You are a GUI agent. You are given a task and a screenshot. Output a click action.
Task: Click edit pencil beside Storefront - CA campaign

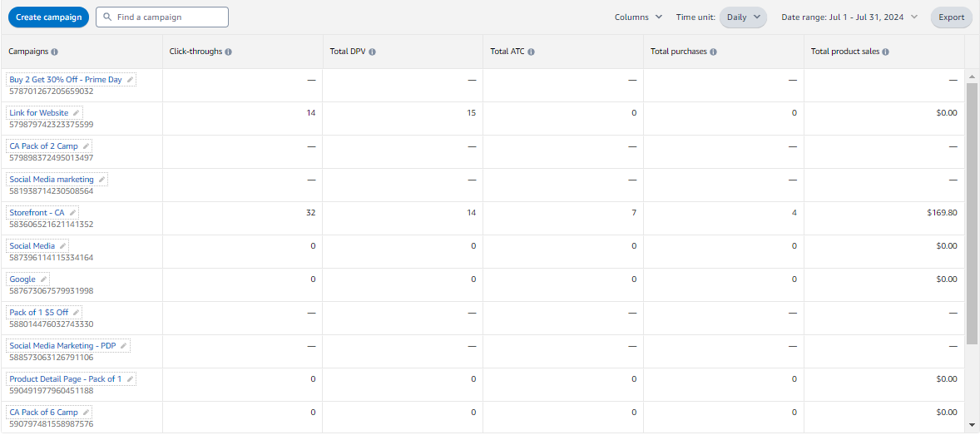click(72, 213)
